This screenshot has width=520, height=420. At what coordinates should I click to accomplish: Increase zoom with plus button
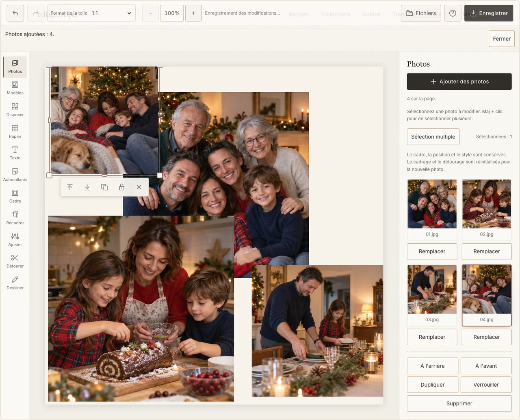[193, 13]
